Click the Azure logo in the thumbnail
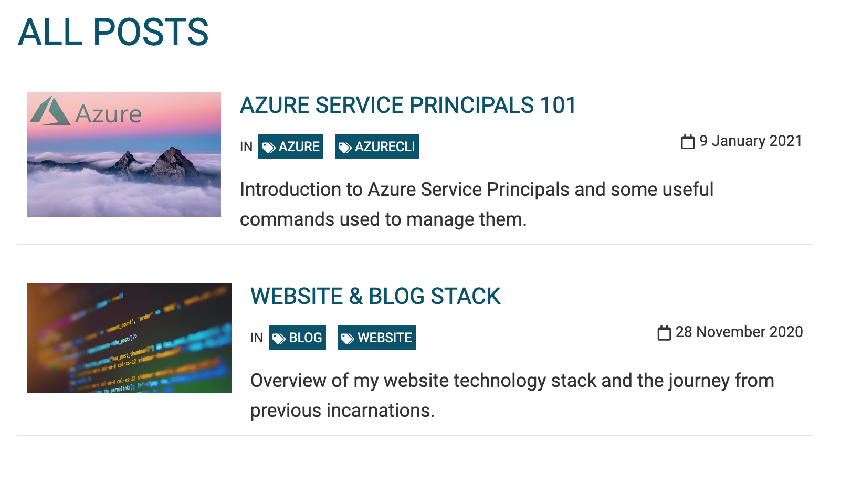The width and height of the screenshot is (841, 504). (50, 111)
